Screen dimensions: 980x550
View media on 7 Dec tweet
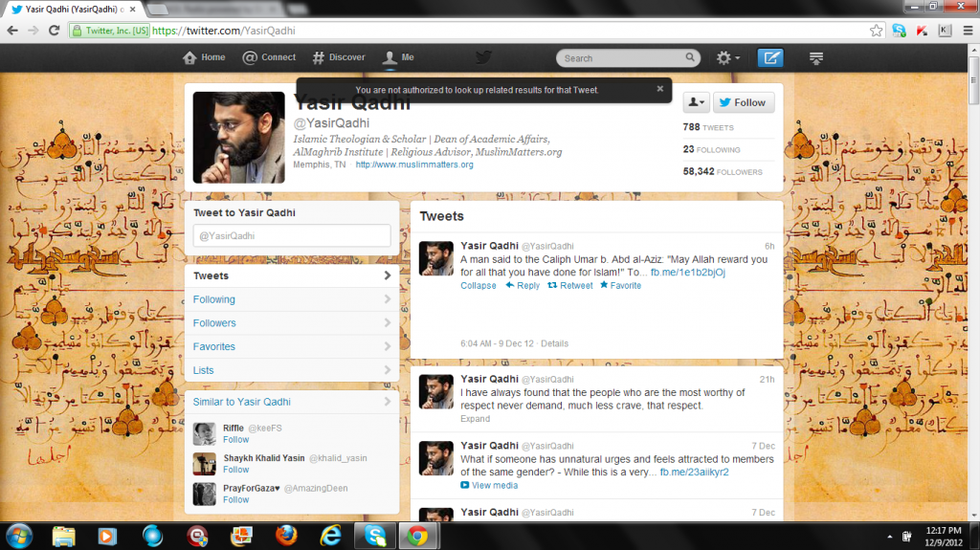tap(489, 486)
